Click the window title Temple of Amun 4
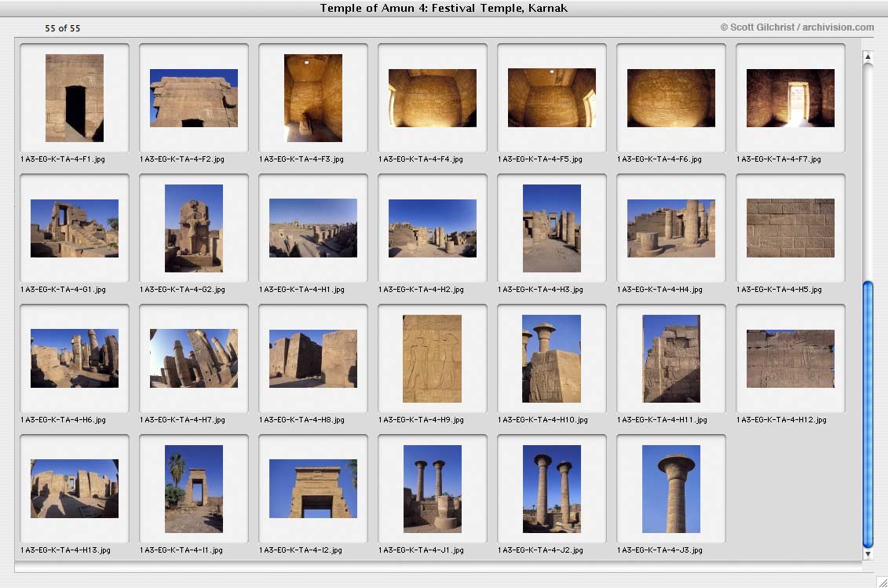This screenshot has height=588, width=888. pos(444,8)
